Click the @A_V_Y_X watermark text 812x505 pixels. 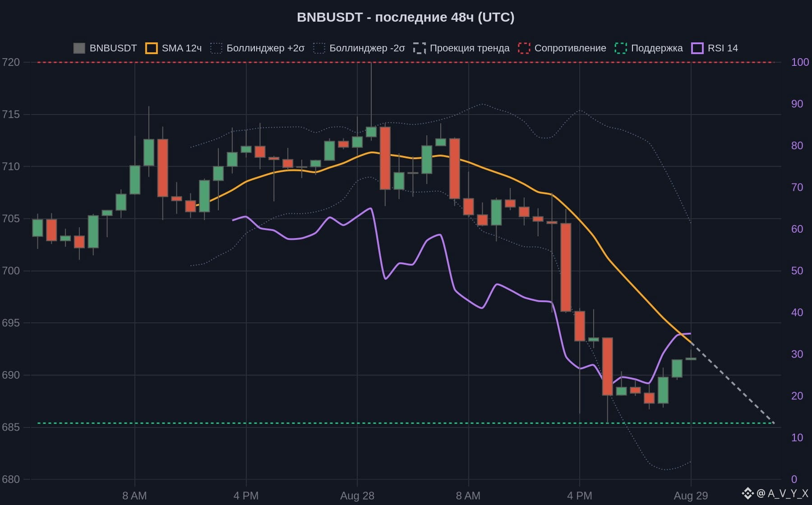(x=783, y=493)
